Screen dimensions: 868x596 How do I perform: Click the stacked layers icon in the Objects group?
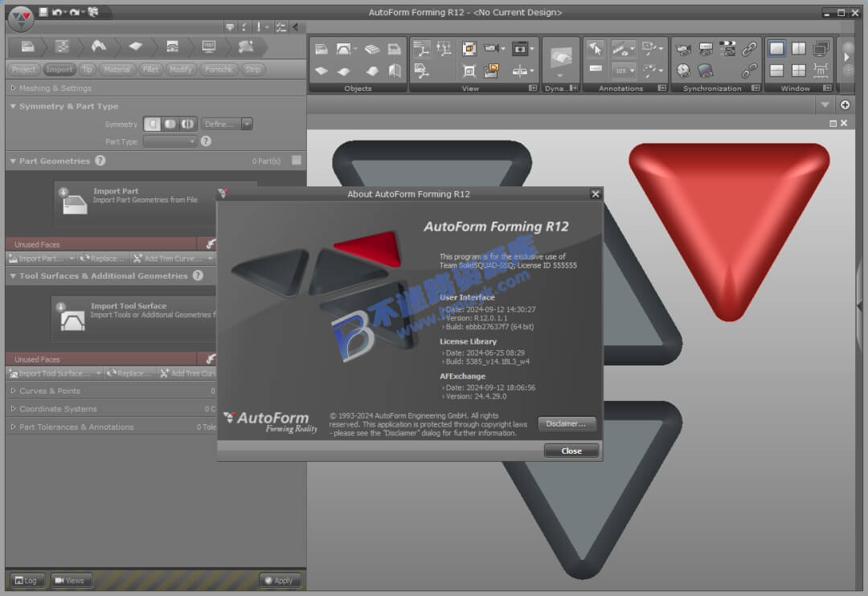coord(372,49)
